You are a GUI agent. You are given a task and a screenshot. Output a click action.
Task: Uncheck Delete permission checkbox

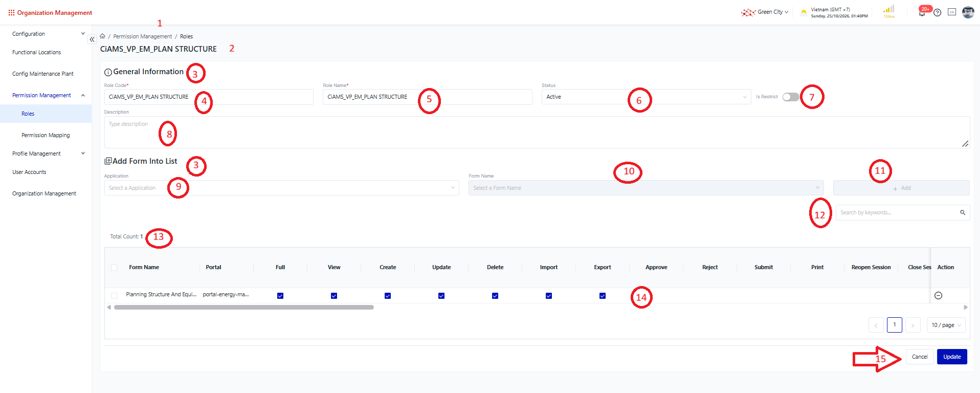pos(495,296)
